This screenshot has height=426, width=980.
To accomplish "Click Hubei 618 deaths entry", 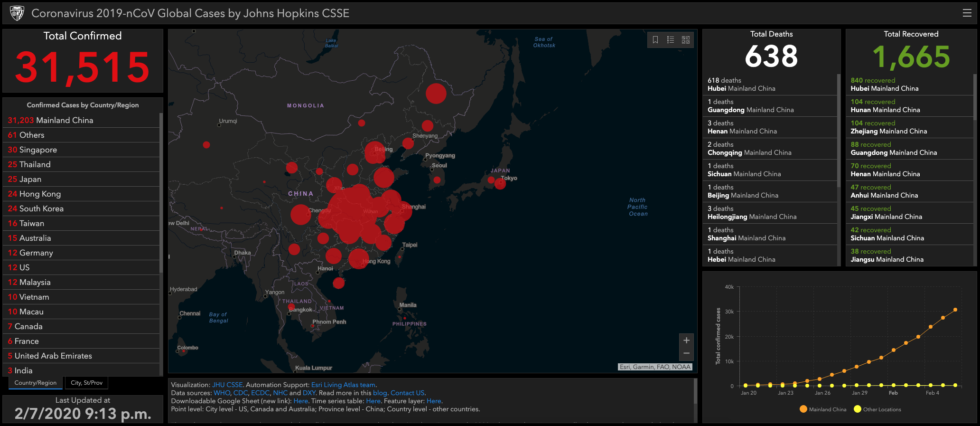I will pyautogui.click(x=770, y=85).
